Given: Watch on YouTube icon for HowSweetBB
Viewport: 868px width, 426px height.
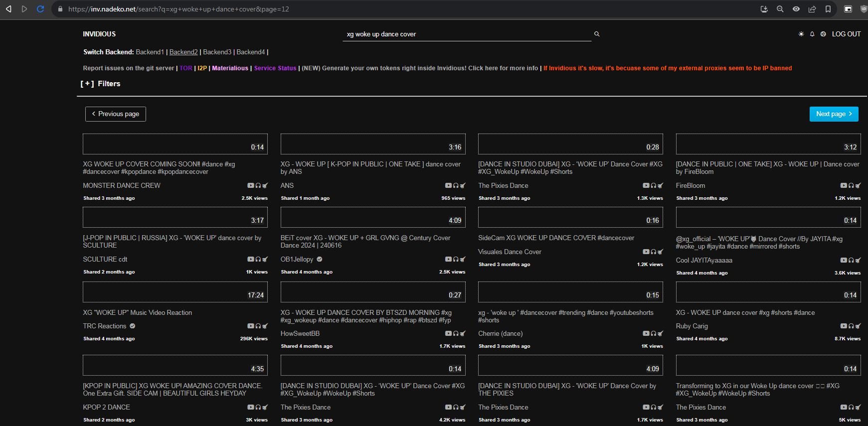Looking at the screenshot, I should 448,333.
